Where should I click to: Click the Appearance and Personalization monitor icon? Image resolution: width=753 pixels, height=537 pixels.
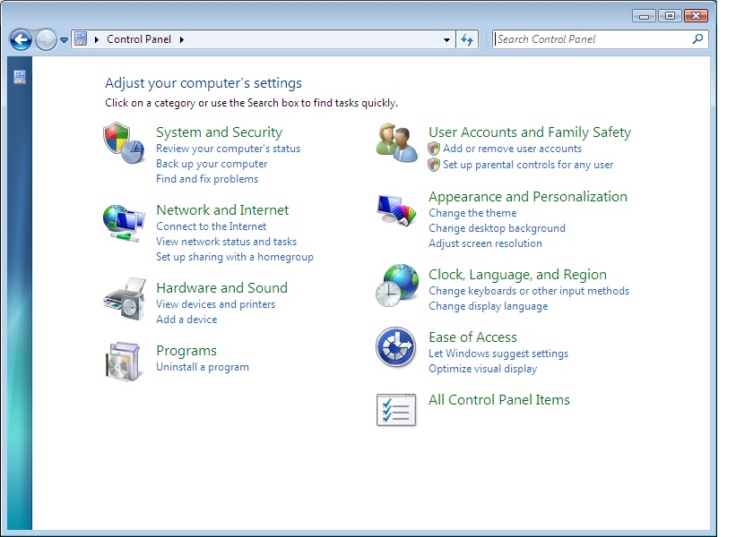397,210
